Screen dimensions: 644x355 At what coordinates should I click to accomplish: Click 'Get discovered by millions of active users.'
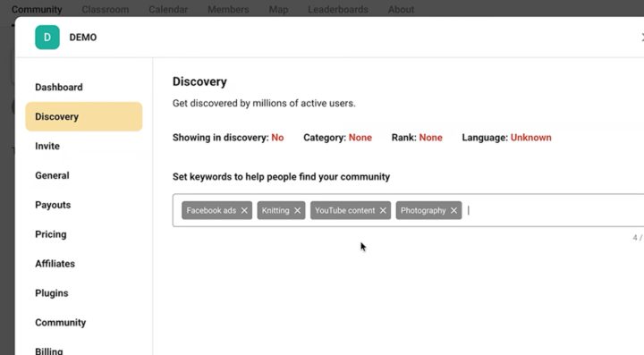pyautogui.click(x=264, y=104)
